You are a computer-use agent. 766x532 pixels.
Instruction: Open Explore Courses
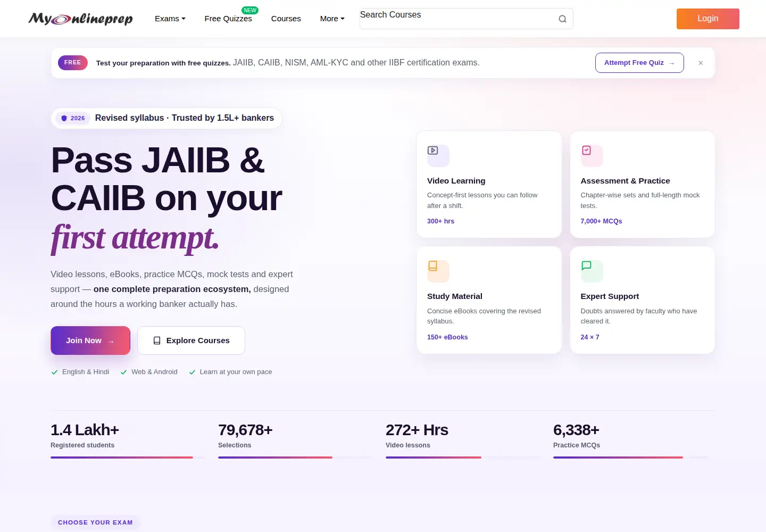point(191,340)
